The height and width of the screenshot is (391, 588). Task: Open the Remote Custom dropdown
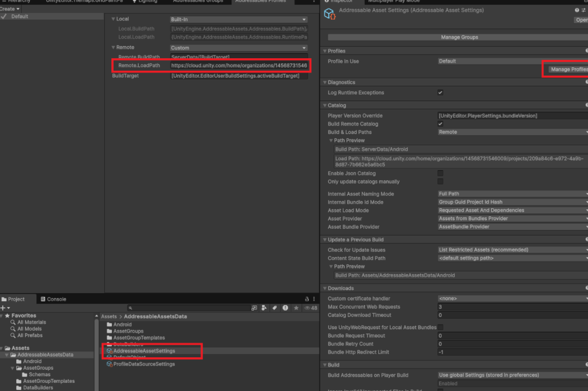coord(239,48)
